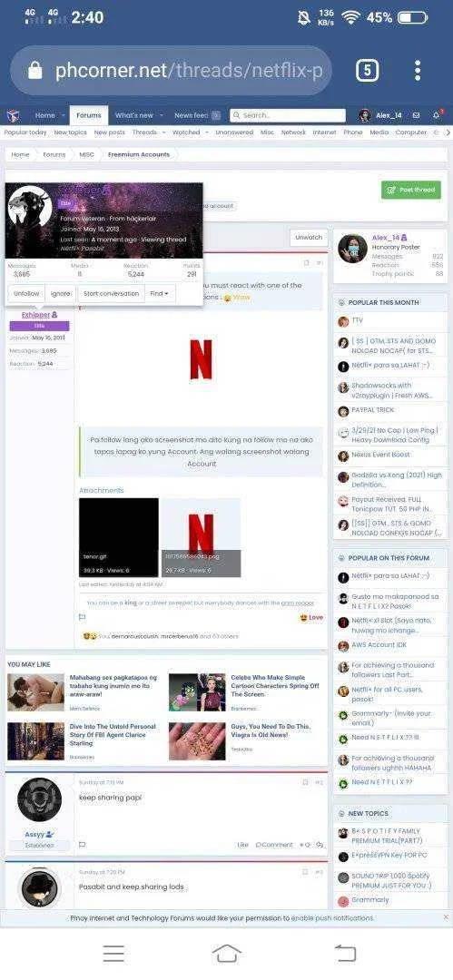The width and height of the screenshot is (453, 980).
Task: Click report flag icon on first post
Action: tap(82, 617)
